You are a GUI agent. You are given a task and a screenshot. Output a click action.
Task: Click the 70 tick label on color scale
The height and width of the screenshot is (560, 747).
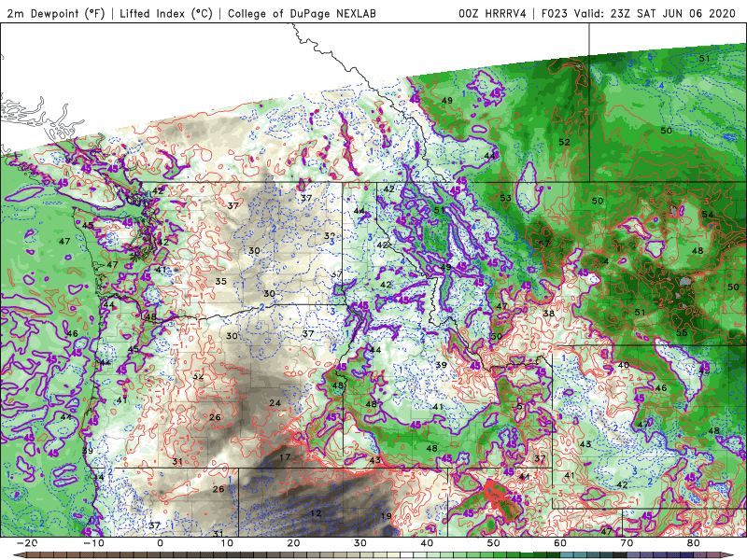[x=627, y=543]
